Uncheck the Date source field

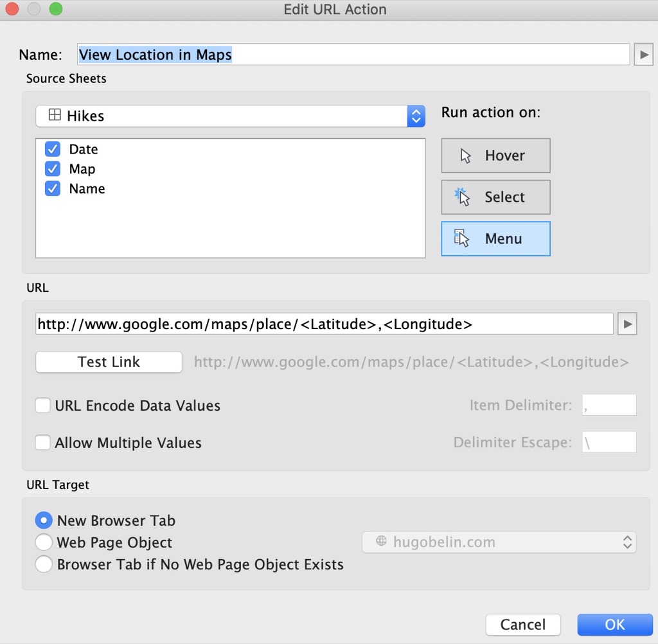click(52, 149)
